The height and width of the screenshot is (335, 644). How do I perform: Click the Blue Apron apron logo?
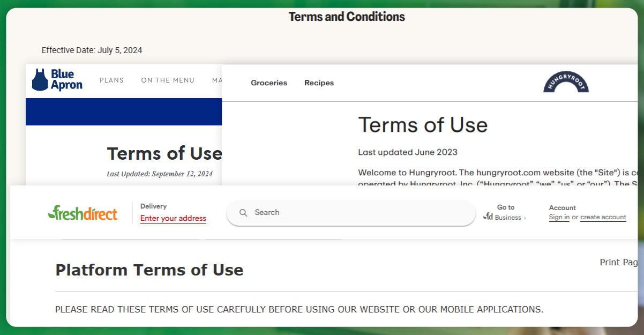40,80
